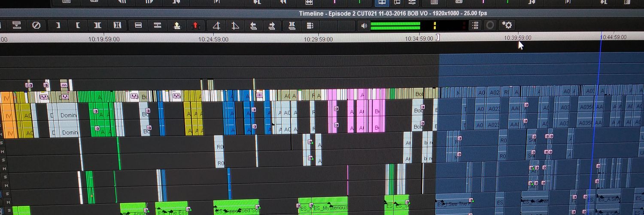Click the Head Fade triangle button
644x215 pixels.
(217, 26)
